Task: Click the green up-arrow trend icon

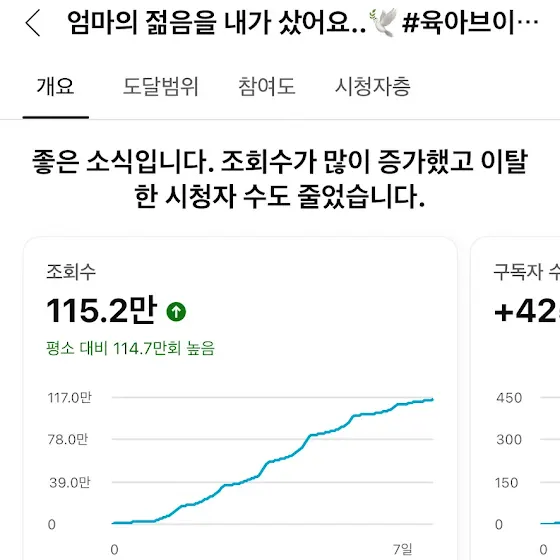Action: (176, 312)
